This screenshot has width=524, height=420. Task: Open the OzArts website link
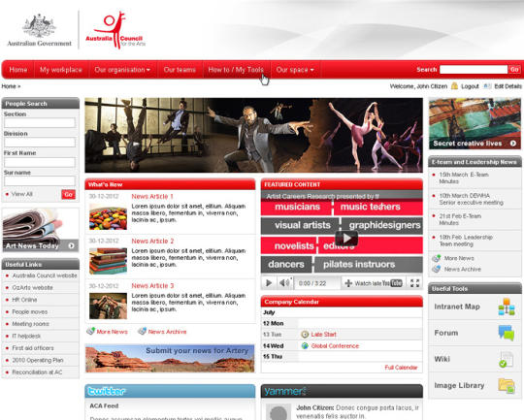pyautogui.click(x=32, y=287)
